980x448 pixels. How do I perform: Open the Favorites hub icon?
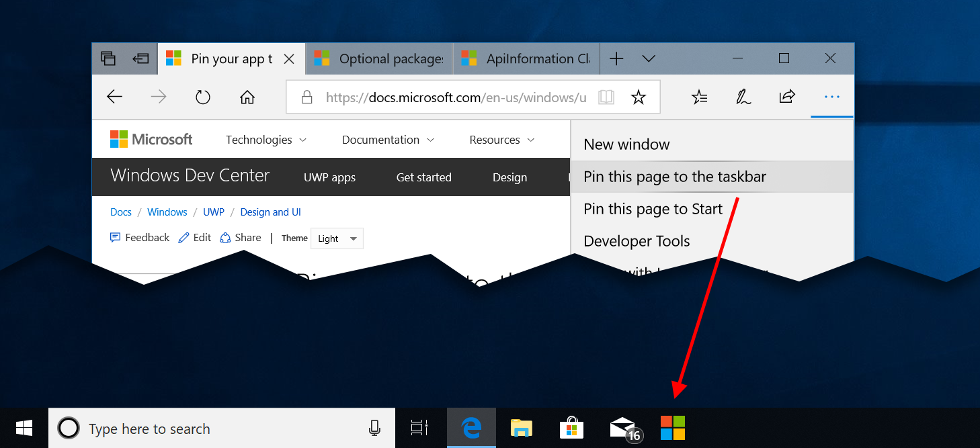click(x=700, y=97)
